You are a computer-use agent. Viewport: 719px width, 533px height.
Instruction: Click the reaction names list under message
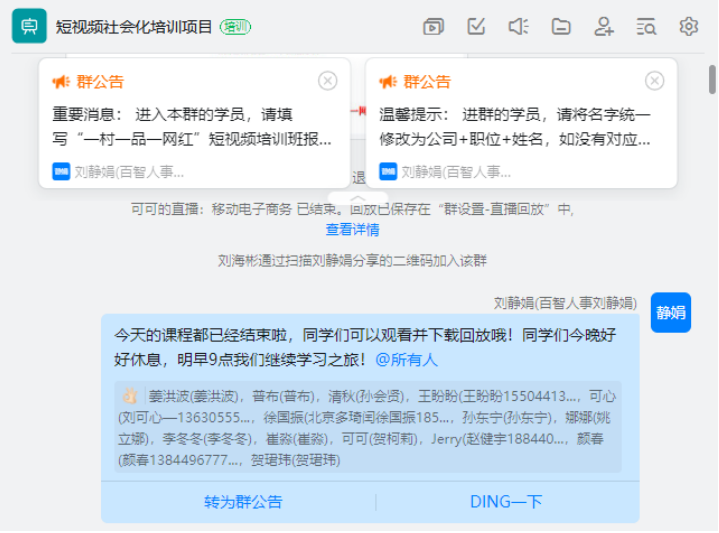[368, 427]
